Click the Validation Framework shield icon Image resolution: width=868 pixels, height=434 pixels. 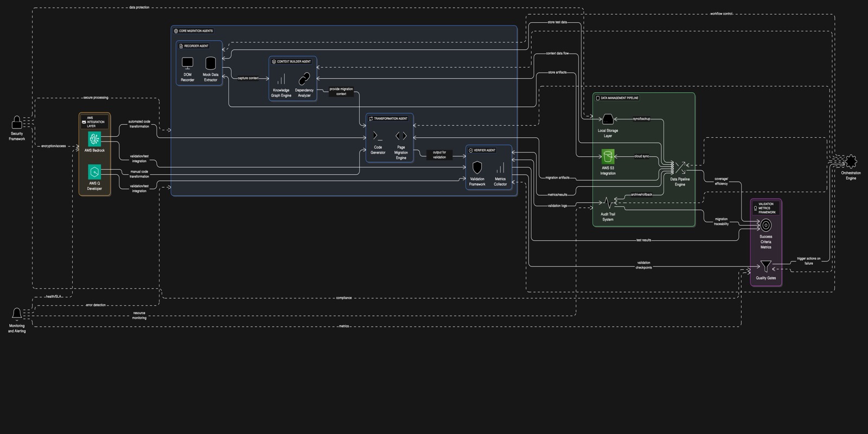477,167
